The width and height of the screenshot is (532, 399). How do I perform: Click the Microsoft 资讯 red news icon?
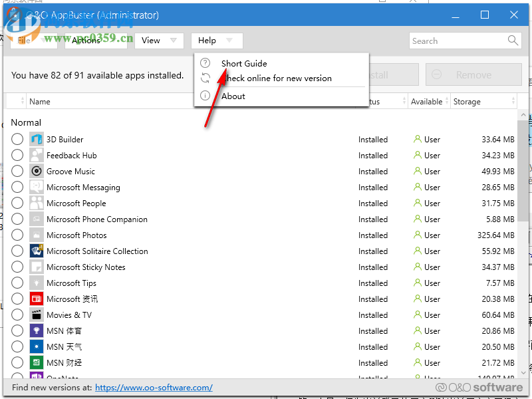(x=37, y=299)
